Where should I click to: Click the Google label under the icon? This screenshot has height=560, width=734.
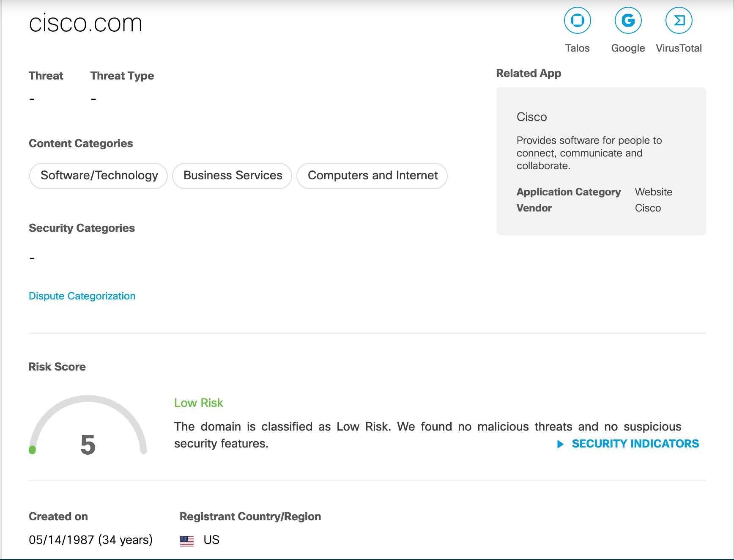(628, 48)
